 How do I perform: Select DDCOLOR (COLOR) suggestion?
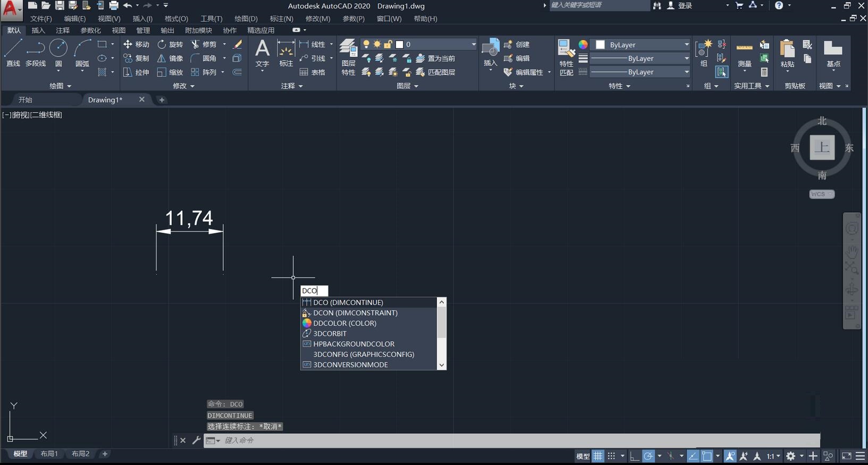[x=369, y=323]
